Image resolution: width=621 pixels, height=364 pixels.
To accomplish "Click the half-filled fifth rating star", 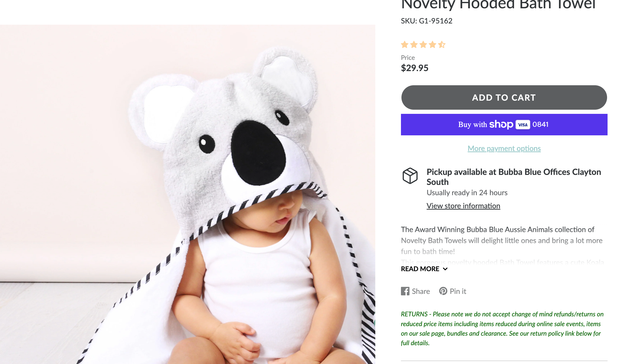I will [442, 45].
